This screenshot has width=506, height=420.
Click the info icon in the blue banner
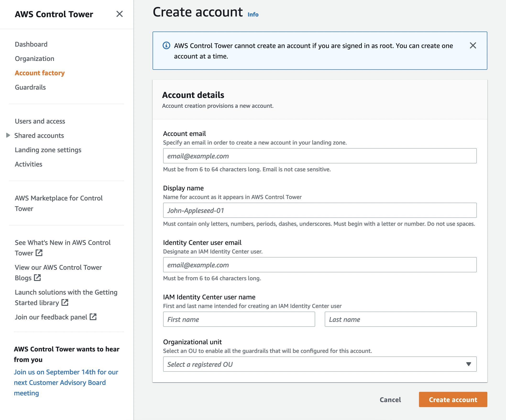pyautogui.click(x=166, y=45)
